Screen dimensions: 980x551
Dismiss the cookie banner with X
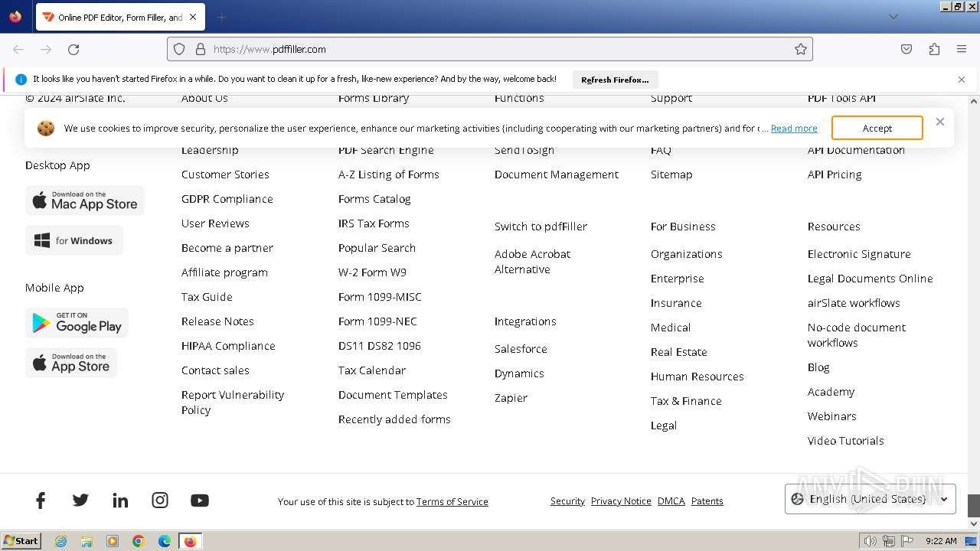click(940, 122)
